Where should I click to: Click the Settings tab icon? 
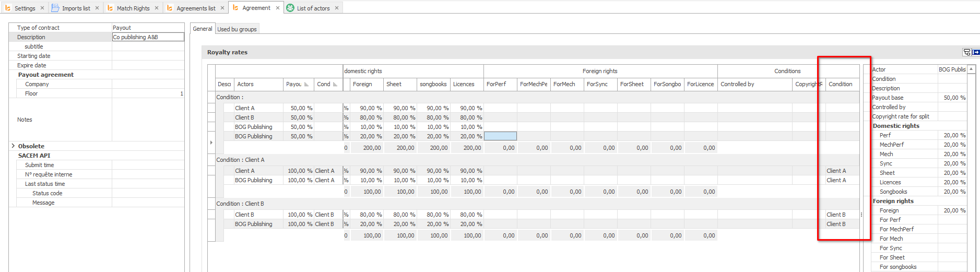8,8
